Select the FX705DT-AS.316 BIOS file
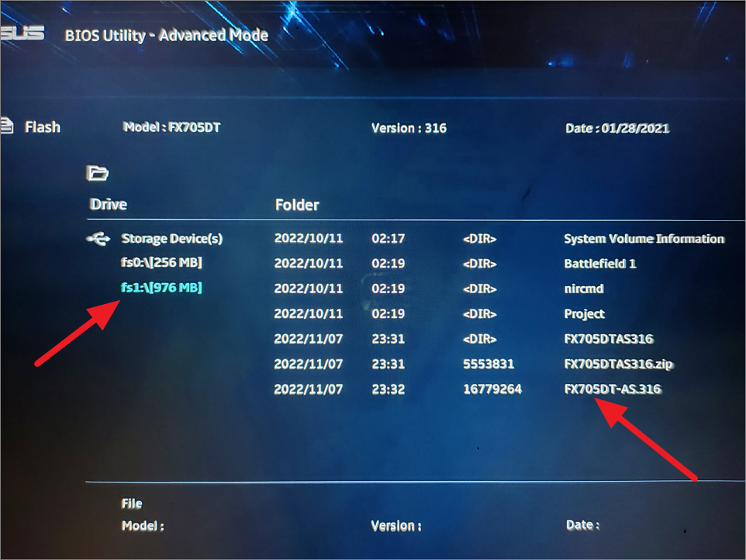Image resolution: width=746 pixels, height=560 pixels. pos(613,389)
